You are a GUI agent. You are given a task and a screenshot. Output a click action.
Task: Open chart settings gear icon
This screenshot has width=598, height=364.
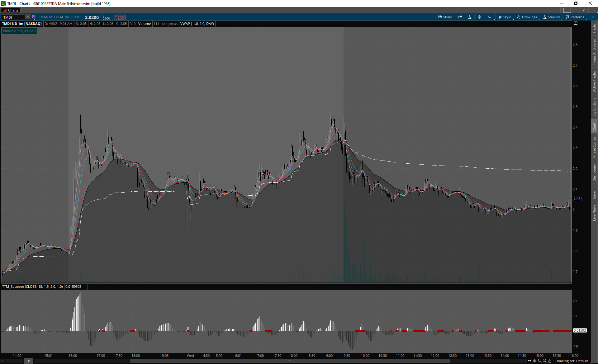coord(479,17)
